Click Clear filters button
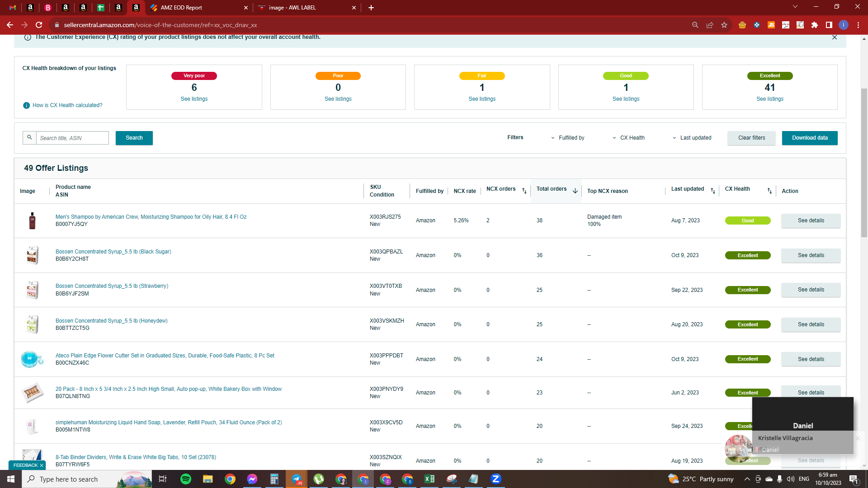Screen dimensions: 868x488 (x=751, y=138)
